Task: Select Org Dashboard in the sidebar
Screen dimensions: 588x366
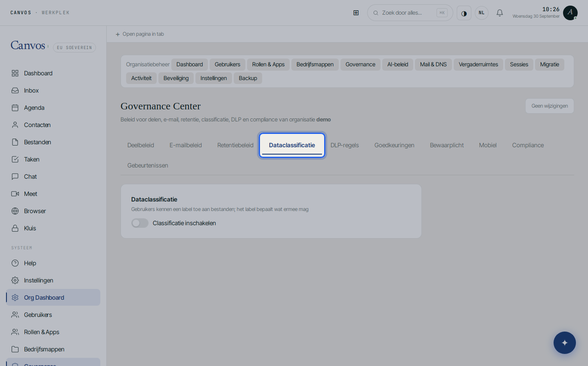Action: point(53,298)
